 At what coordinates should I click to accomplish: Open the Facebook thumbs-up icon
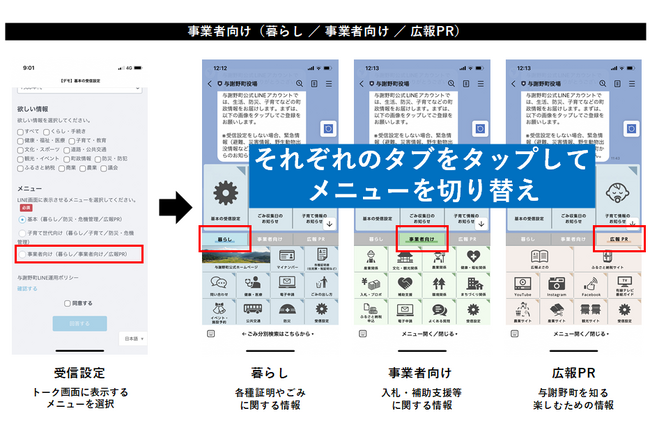coord(591,284)
